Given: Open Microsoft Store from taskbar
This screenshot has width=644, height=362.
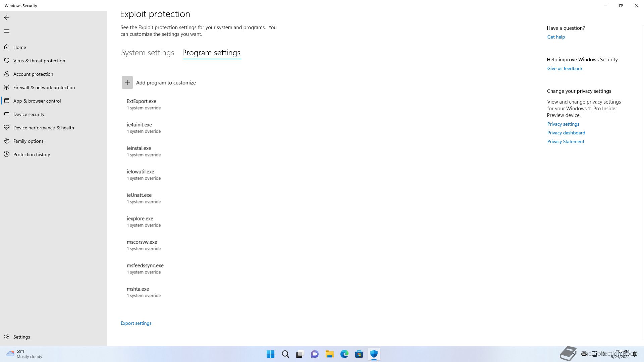Looking at the screenshot, I should (x=359, y=354).
